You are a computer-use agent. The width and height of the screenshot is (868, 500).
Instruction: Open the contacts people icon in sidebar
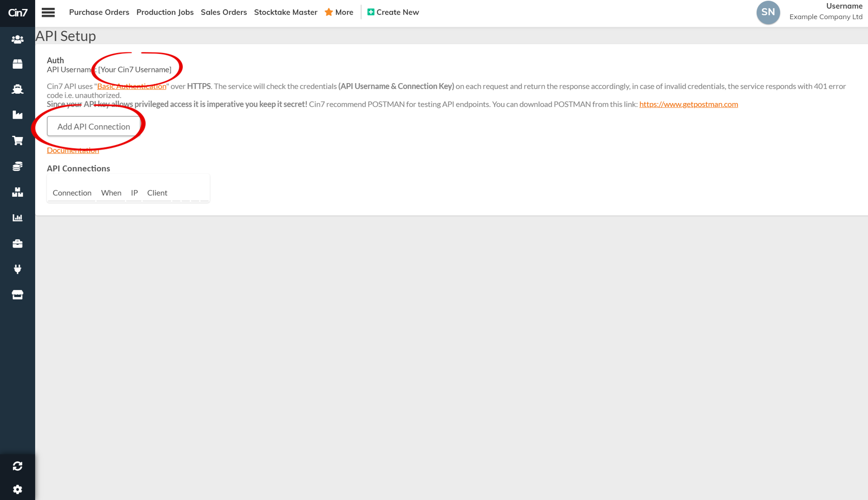click(17, 39)
